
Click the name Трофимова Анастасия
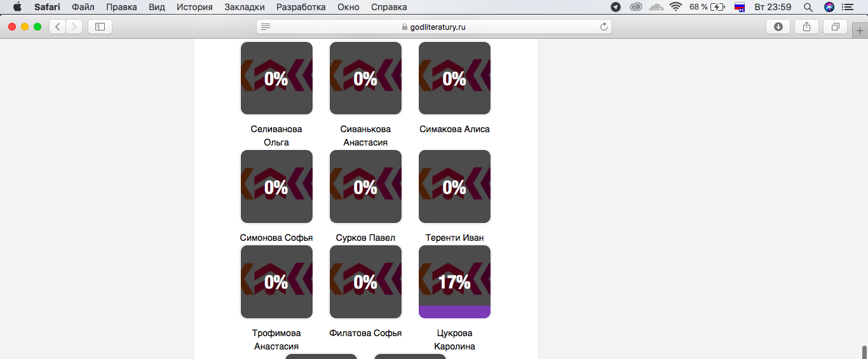tap(276, 340)
